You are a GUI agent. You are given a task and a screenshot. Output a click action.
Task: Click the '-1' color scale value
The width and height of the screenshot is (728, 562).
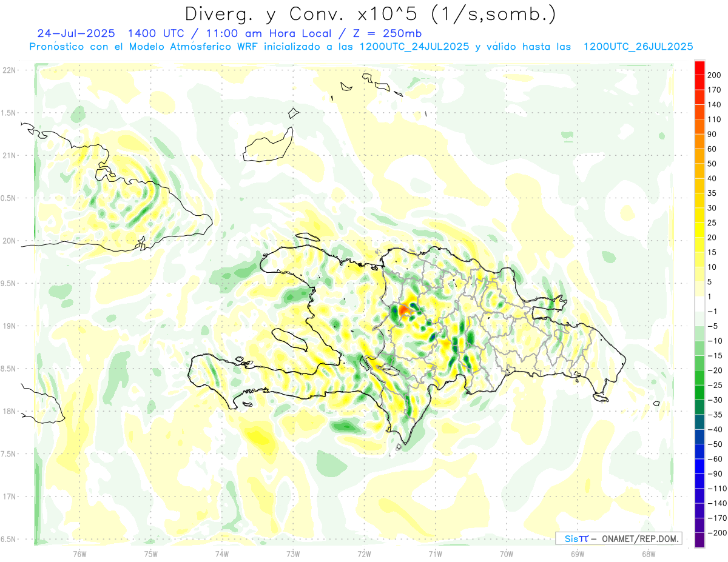(x=712, y=311)
